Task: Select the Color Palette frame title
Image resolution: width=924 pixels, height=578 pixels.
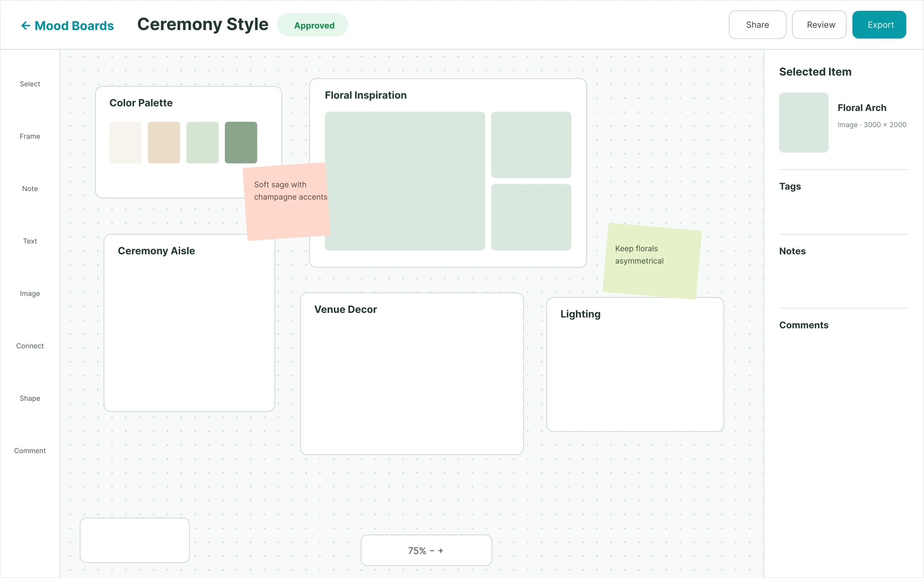Action: 141,103
